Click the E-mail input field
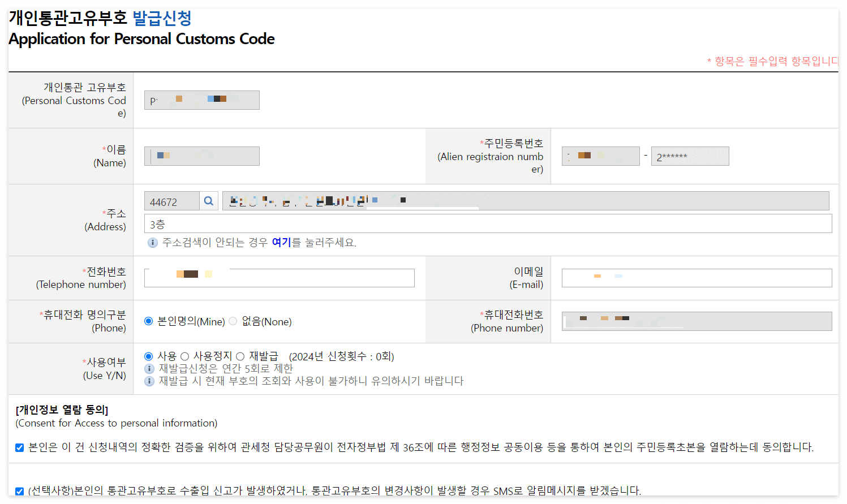The height and width of the screenshot is (504, 847). (697, 278)
